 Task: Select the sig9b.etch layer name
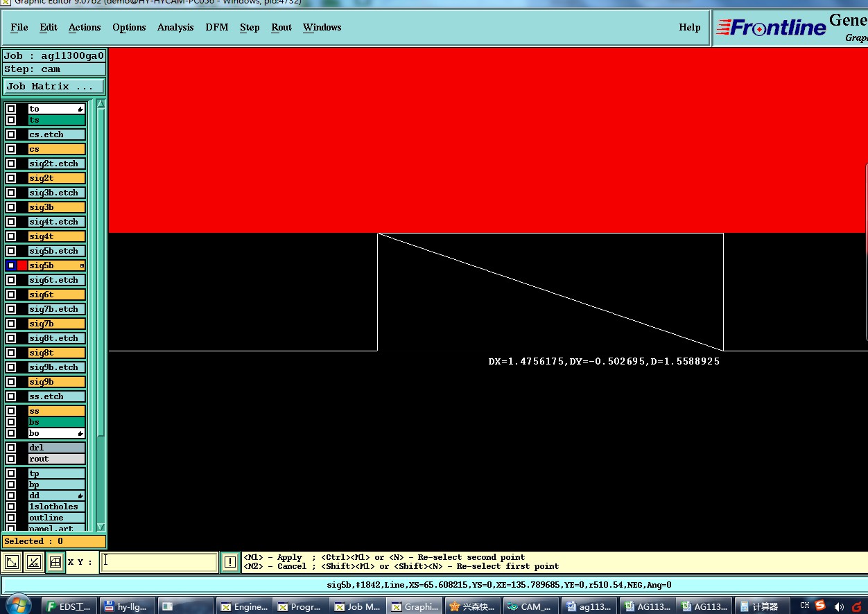coord(57,367)
